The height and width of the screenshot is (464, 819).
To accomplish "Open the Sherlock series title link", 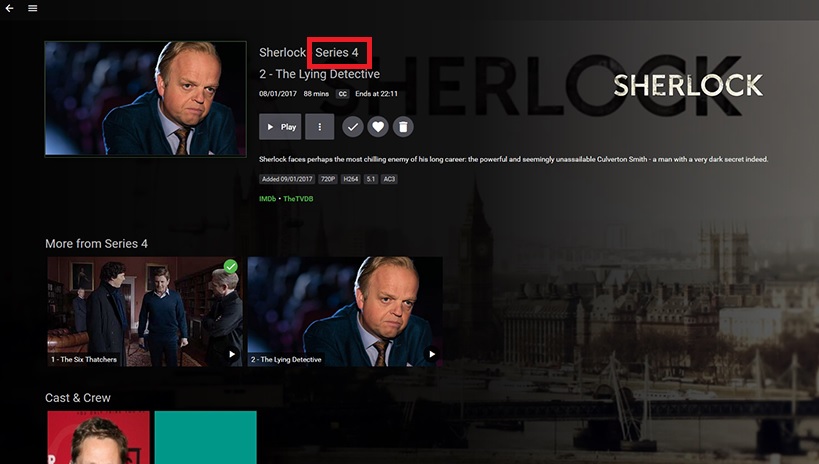I will click(282, 52).
